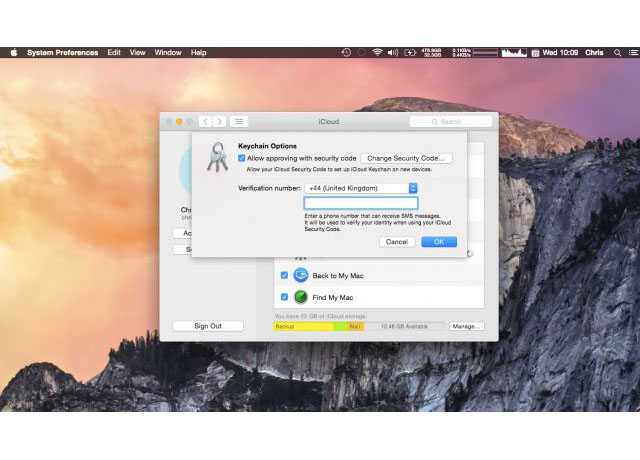Click Change Security Code button
Screen dimensions: 640x460
pyautogui.click(x=406, y=158)
